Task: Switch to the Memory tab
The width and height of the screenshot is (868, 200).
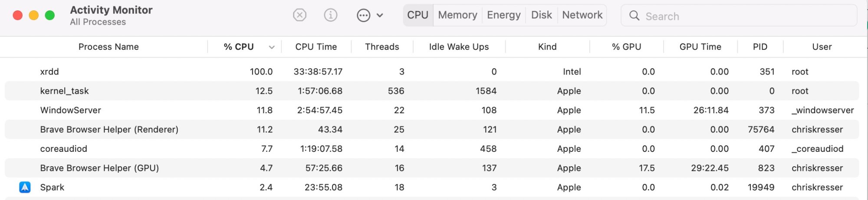Action: click(x=457, y=15)
